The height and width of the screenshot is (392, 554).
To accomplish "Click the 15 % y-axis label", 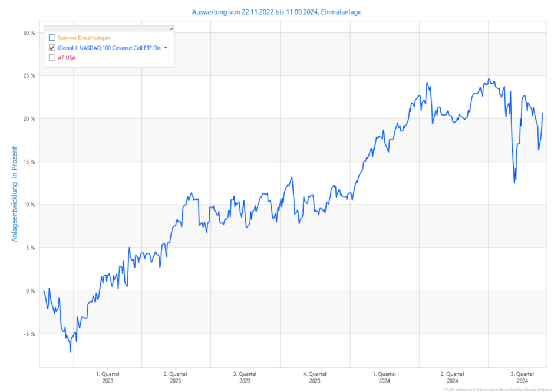I will 29,162.
